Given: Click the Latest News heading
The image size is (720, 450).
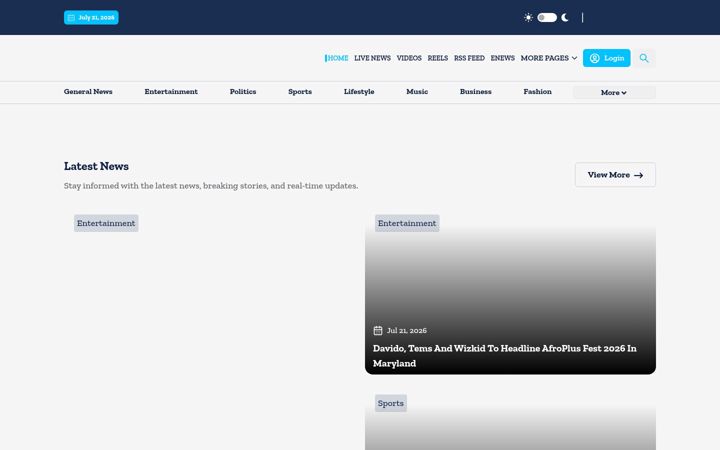Looking at the screenshot, I should click(96, 166).
